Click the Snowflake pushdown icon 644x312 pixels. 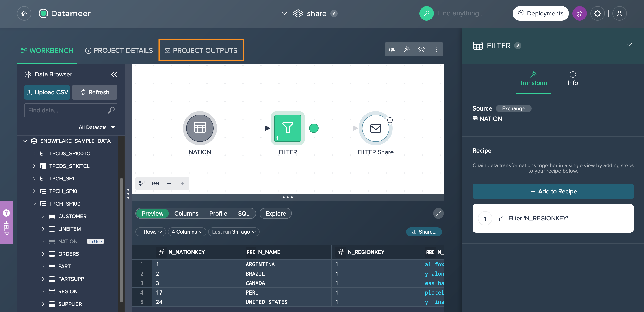point(421,49)
